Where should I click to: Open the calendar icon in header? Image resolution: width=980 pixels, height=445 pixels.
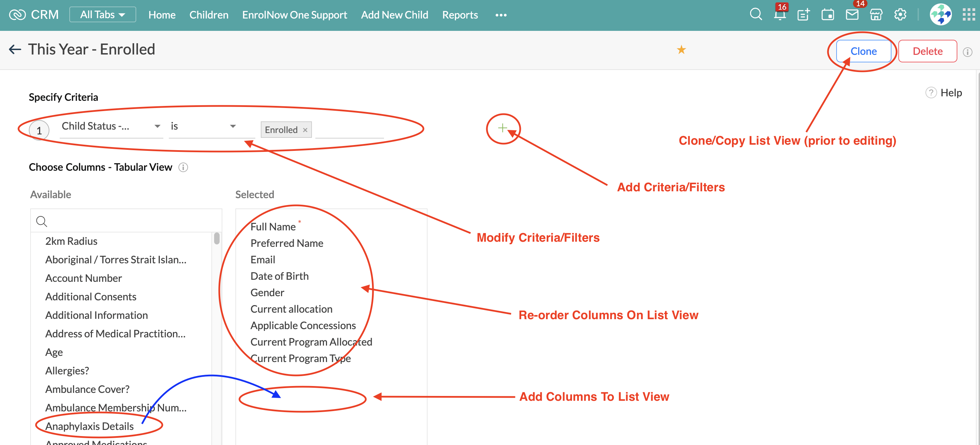click(827, 15)
